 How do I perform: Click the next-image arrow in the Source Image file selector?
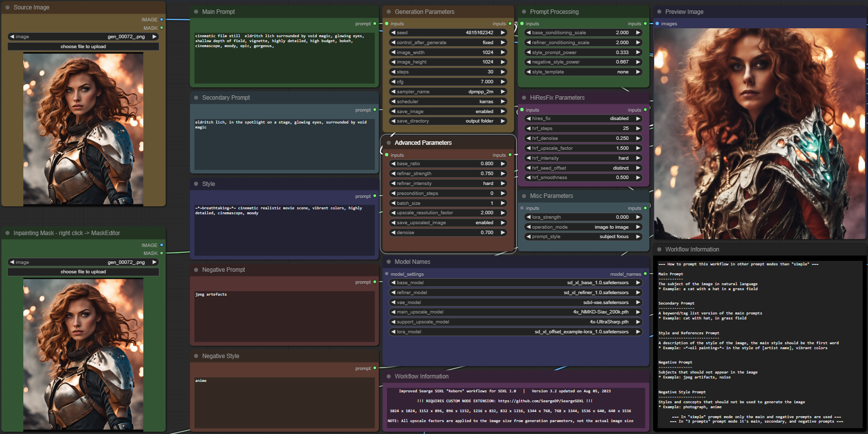click(x=154, y=37)
